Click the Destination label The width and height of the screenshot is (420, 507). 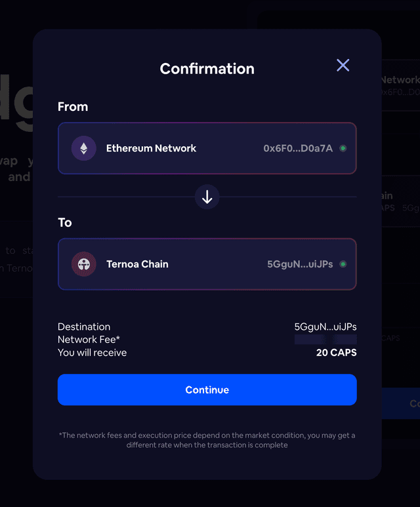84,327
